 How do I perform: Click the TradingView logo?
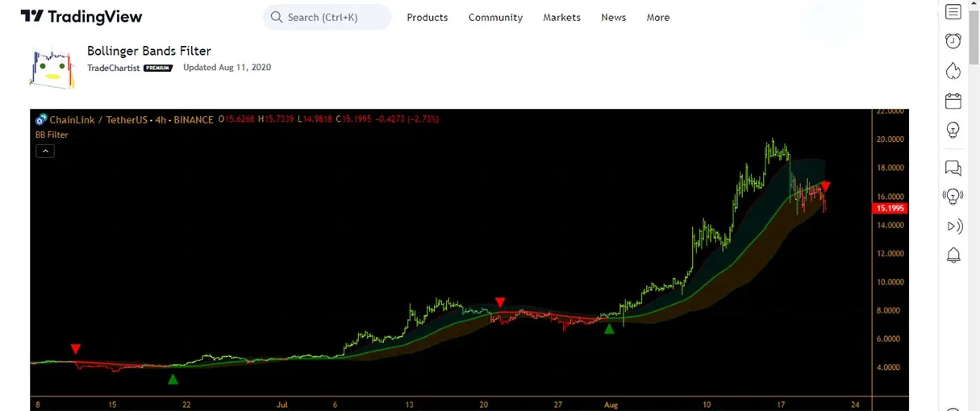point(81,17)
